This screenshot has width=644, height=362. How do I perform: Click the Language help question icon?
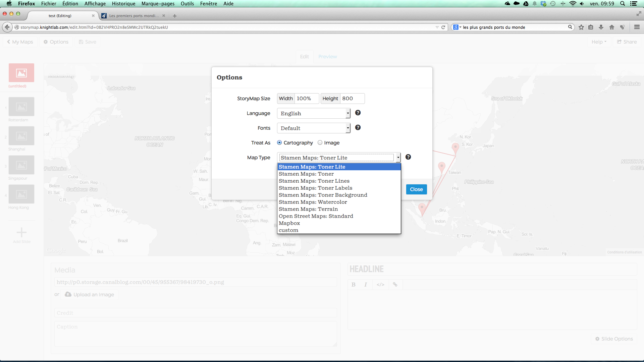tap(358, 113)
